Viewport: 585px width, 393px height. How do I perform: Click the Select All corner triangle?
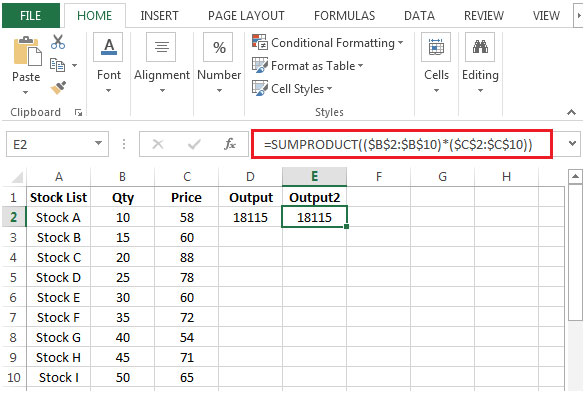(17, 177)
